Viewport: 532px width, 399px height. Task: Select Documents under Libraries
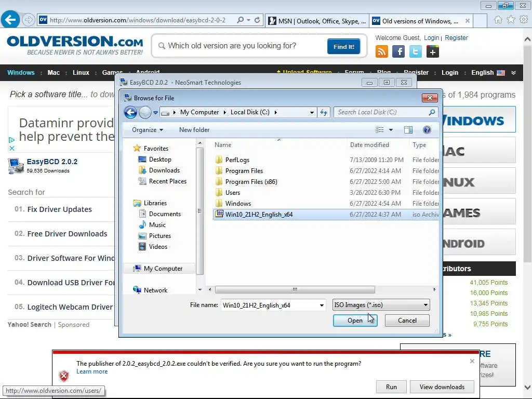[165, 214]
